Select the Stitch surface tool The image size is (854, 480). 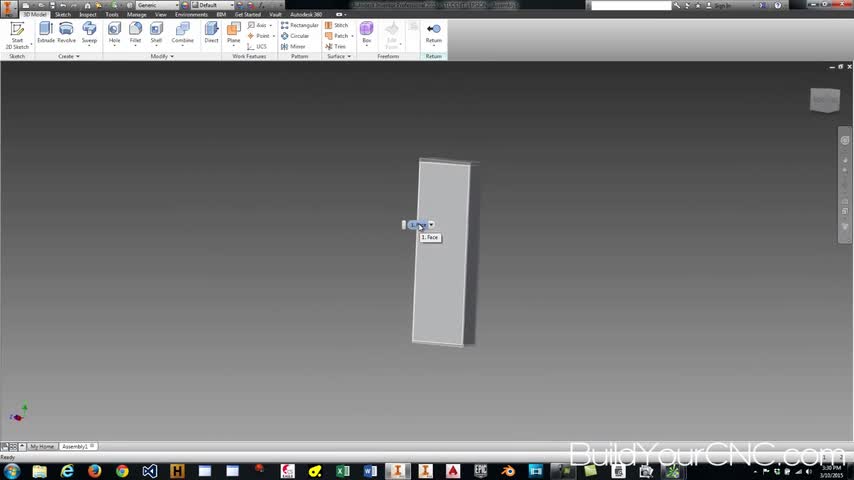point(337,26)
